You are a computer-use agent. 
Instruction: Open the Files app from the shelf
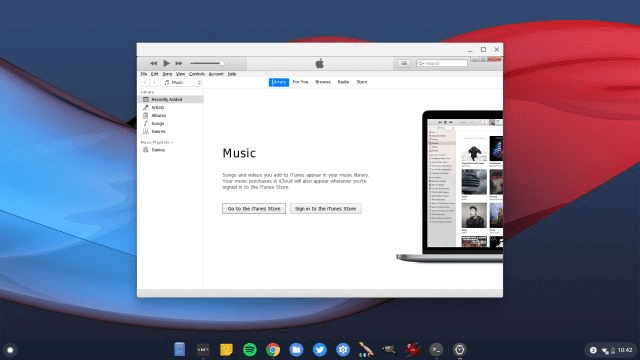296,349
